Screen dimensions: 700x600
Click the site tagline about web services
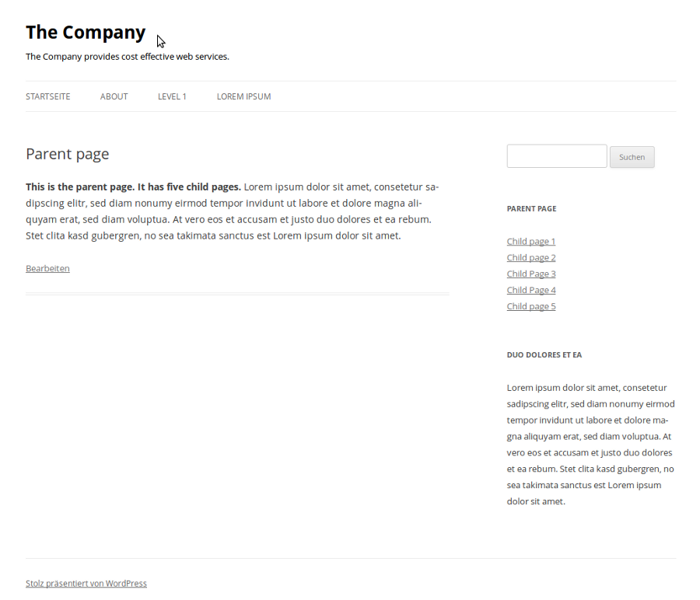click(128, 57)
